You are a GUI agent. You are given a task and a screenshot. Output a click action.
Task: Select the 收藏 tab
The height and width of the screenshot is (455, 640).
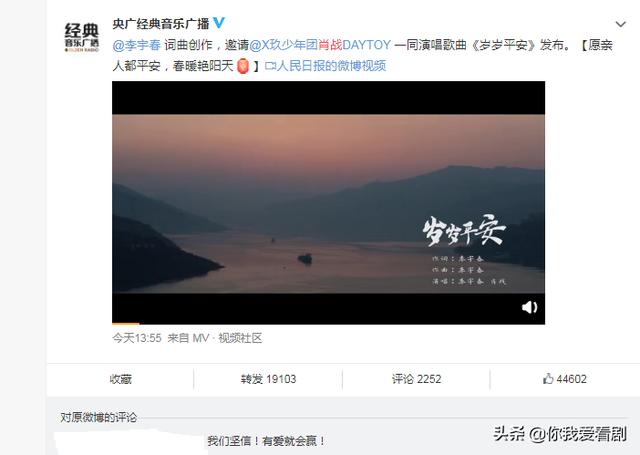120,379
